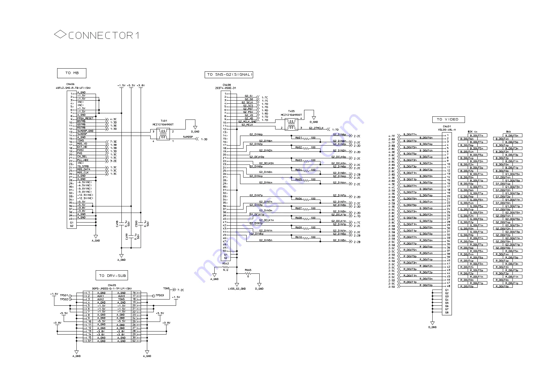Screen dimensions: 555x392
Task: Click the T405 reference designator text
Action: [x=291, y=111]
